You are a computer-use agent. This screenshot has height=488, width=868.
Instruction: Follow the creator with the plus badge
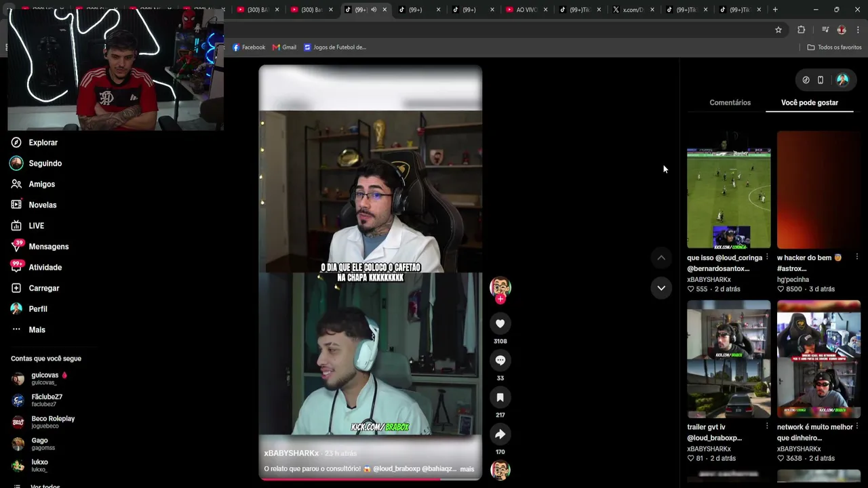click(500, 299)
